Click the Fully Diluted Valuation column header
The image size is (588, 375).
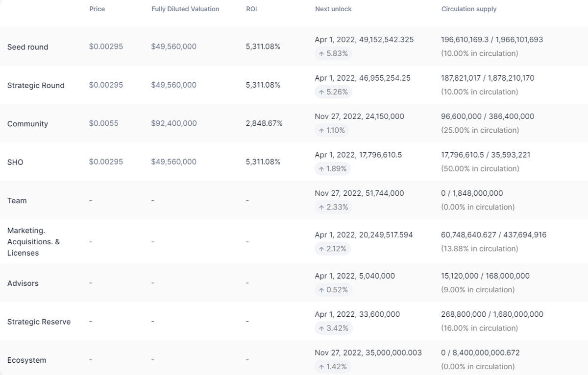pos(185,9)
